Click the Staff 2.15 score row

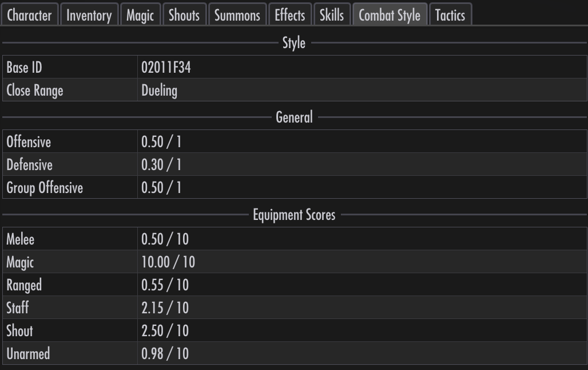click(295, 308)
